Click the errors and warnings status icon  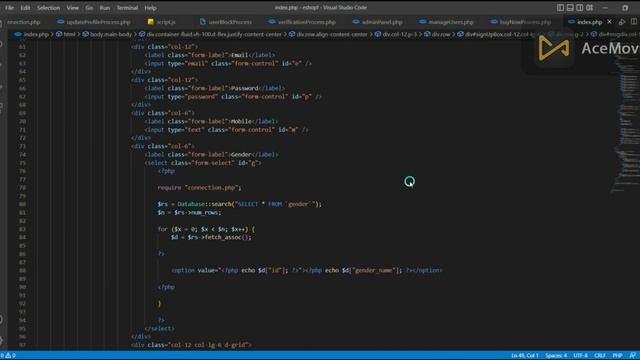(8, 356)
